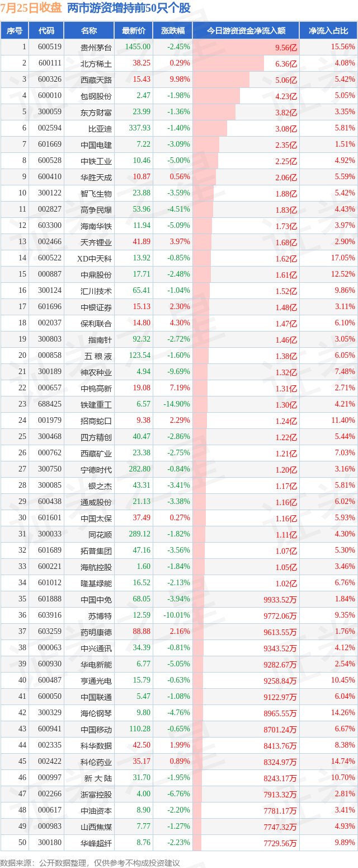Select stock name 四方精创

point(96,437)
